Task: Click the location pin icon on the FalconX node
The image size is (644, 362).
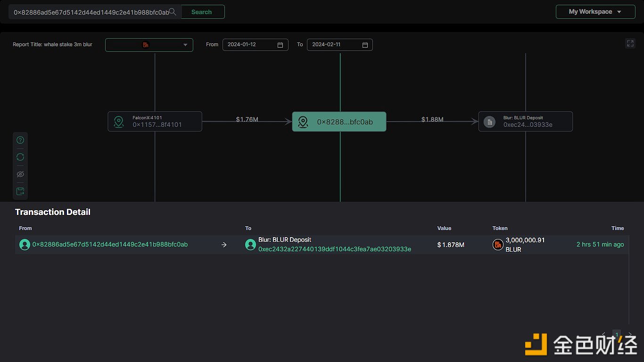Action: 119,122
